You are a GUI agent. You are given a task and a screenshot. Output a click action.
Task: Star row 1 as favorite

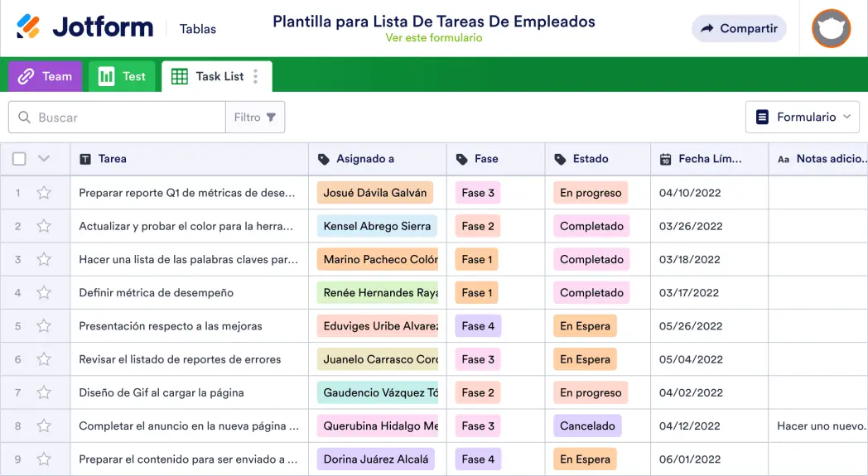point(44,193)
